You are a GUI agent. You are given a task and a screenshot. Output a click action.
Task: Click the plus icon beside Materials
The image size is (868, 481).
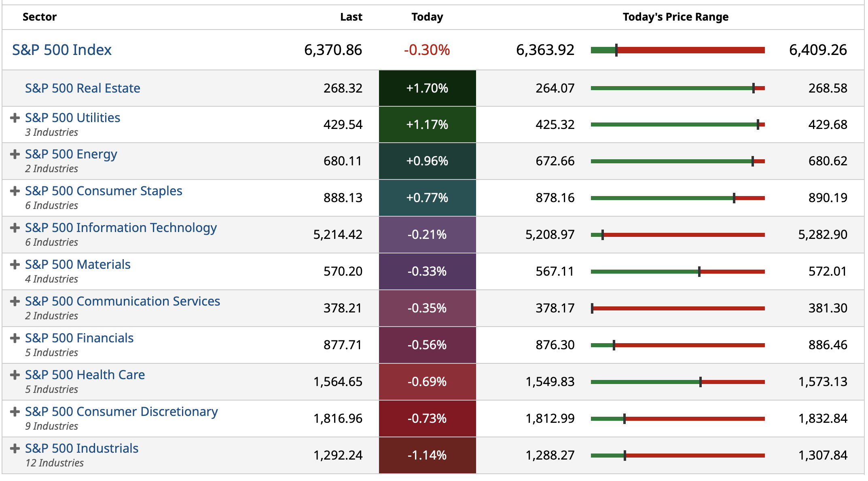(15, 265)
